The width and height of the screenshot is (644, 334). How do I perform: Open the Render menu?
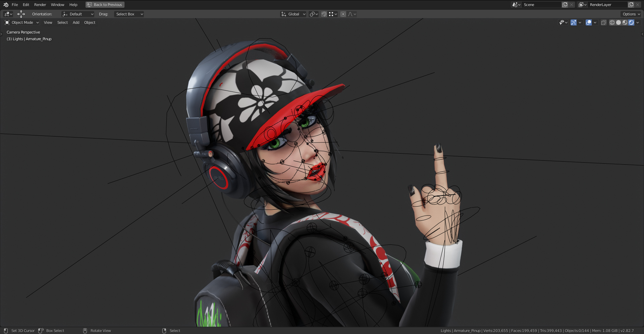coord(40,5)
